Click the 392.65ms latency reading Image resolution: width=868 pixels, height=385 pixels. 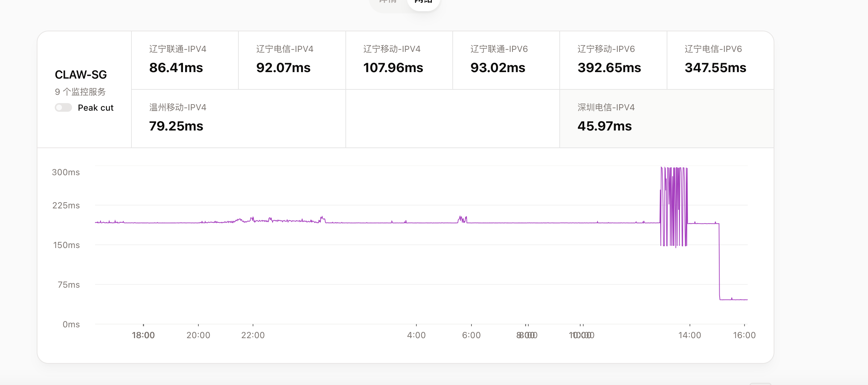coord(609,68)
